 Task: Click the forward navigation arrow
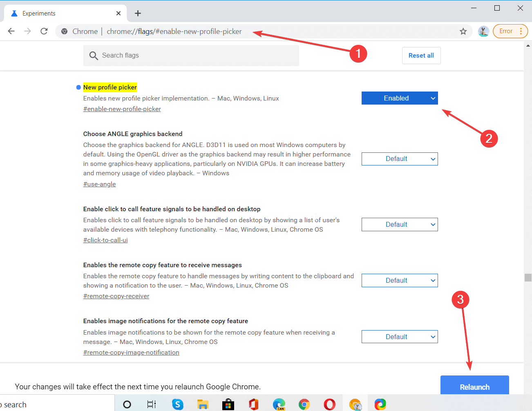[28, 31]
